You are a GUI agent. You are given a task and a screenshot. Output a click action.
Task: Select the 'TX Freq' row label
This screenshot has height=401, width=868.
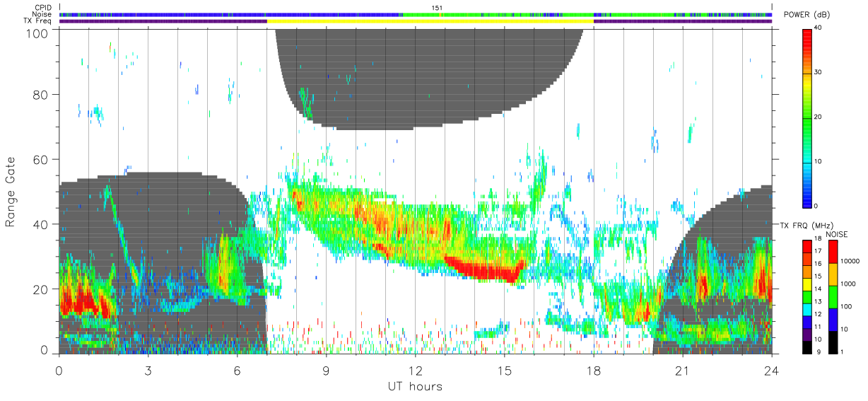[38, 21]
